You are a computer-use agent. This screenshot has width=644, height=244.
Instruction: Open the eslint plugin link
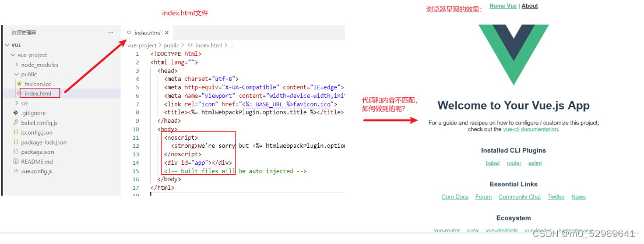point(535,163)
